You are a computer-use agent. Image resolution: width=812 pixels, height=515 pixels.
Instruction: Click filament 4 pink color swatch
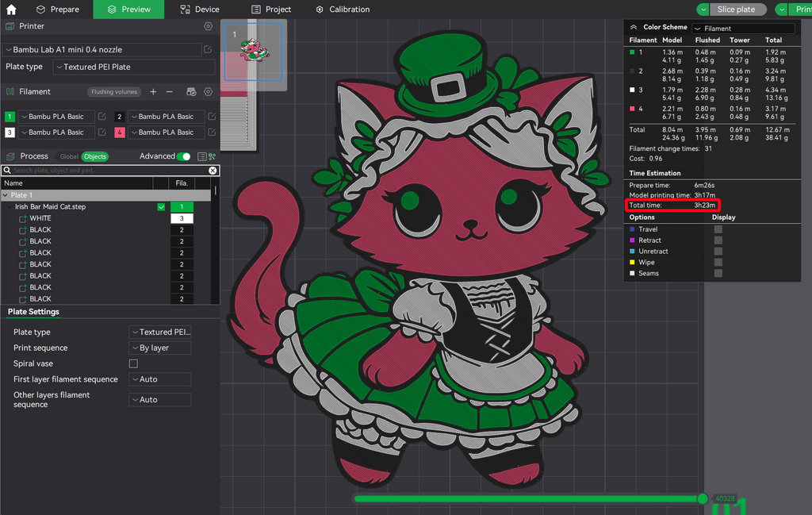[120, 132]
